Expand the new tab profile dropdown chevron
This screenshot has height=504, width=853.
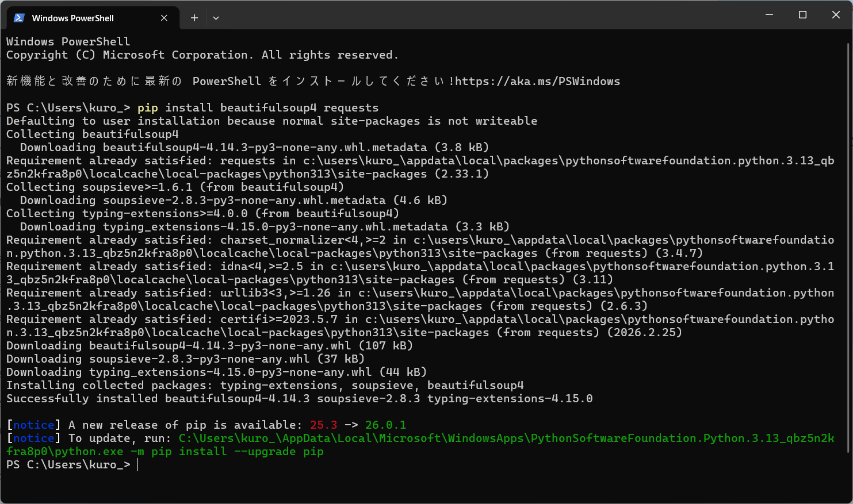point(216,18)
